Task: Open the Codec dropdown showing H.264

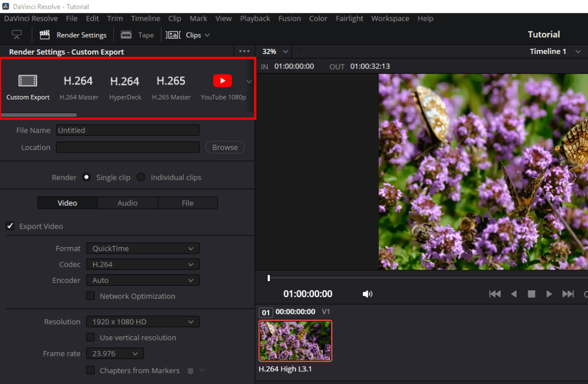Action: 142,264
